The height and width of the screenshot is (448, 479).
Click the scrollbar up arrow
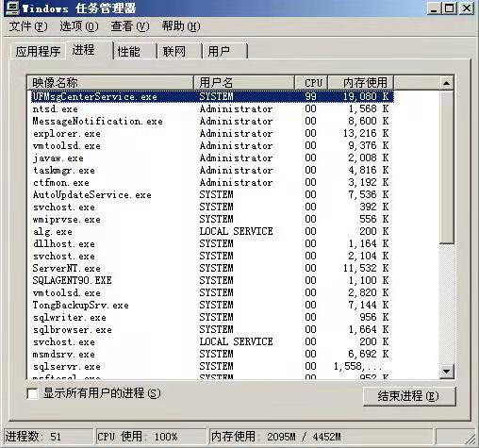446,83
